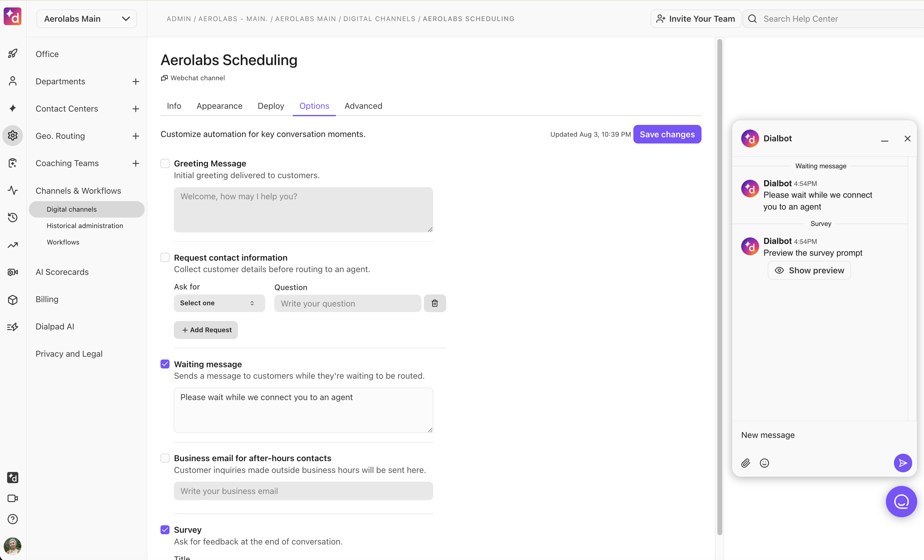Click the AI sparkle icon in the left rail

point(13,108)
